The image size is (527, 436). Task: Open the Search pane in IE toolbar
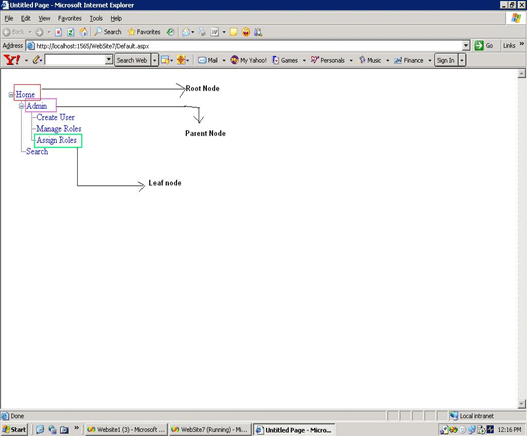coord(108,32)
